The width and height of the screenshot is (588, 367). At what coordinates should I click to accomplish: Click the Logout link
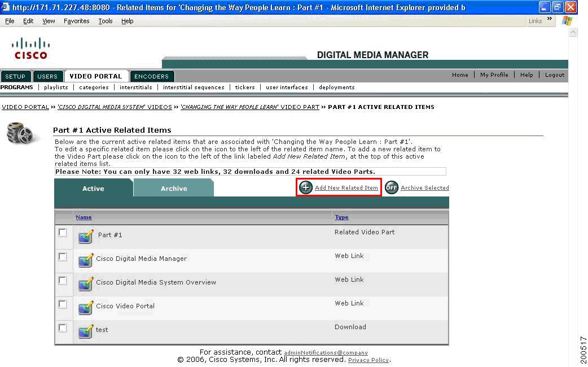[x=554, y=75]
